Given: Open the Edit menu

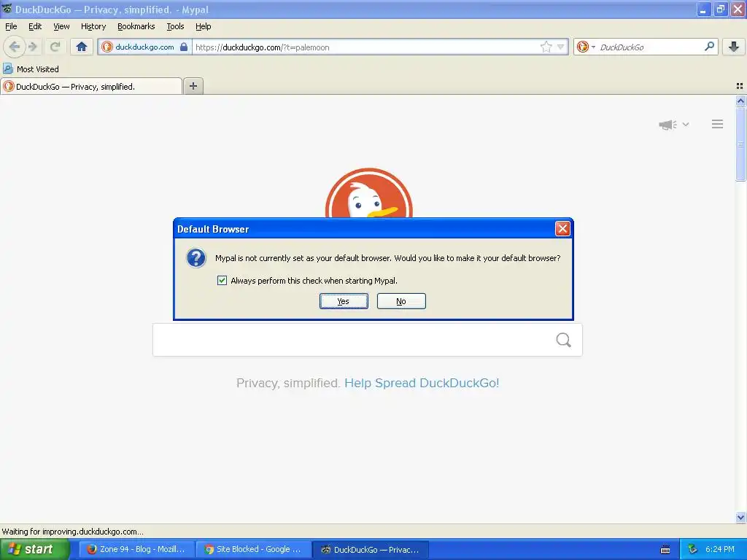Looking at the screenshot, I should [35, 26].
